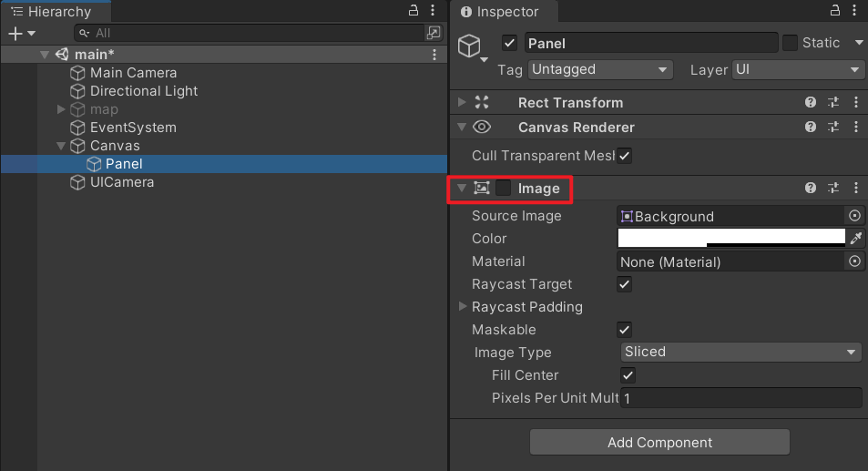Viewport: 868px width, 471px height.
Task: Open Canvas Renderer help reference
Action: pos(811,127)
